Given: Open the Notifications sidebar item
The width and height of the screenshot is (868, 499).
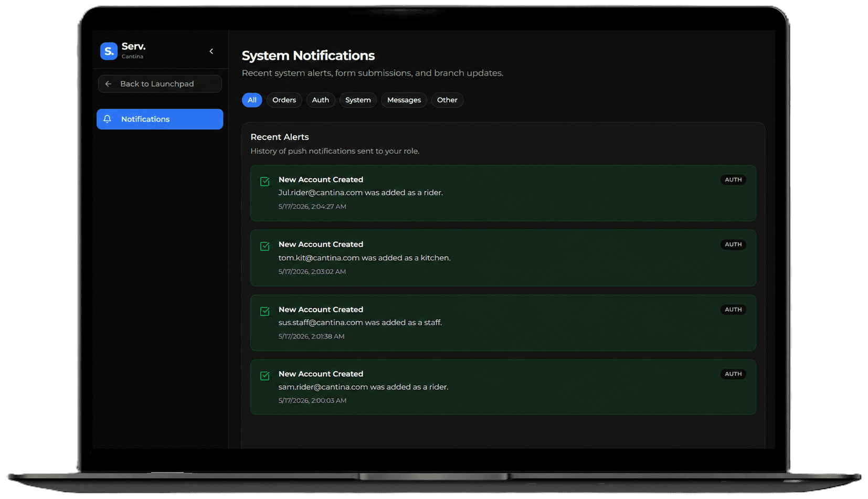Looking at the screenshot, I should click(x=160, y=119).
